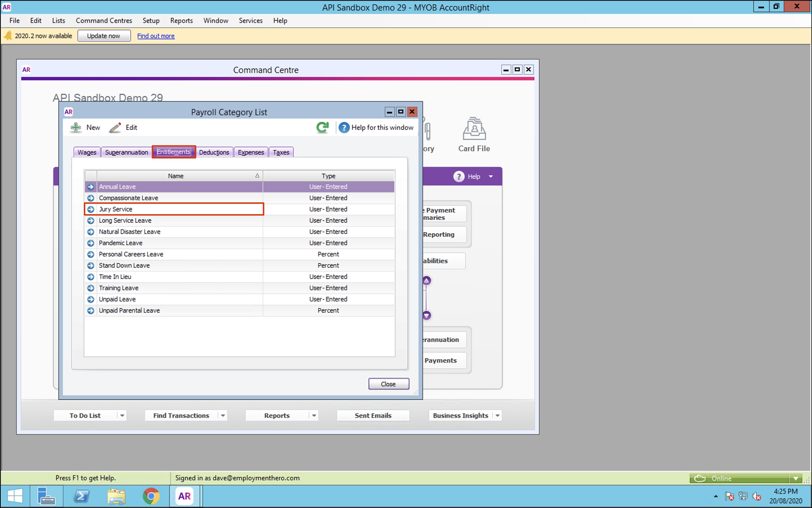
Task: Launch PowerShell from the taskbar
Action: [x=81, y=496]
